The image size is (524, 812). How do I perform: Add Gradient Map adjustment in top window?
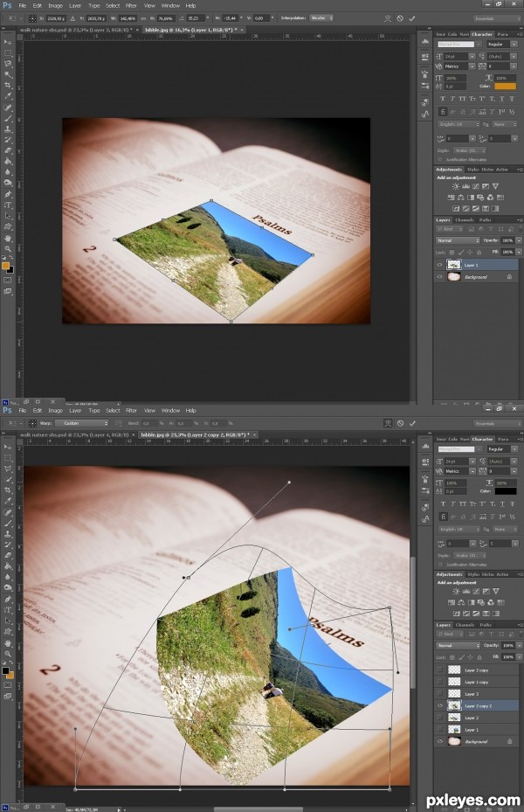(495, 208)
